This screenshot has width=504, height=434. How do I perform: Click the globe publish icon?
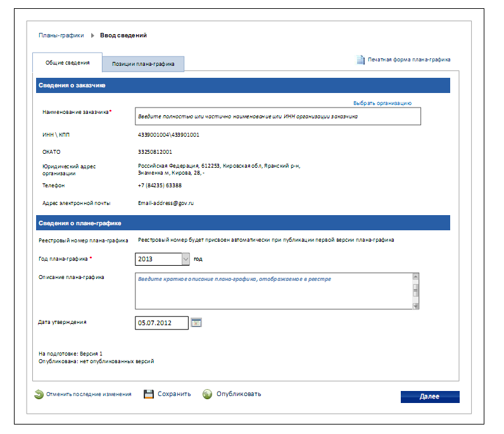coord(207,394)
